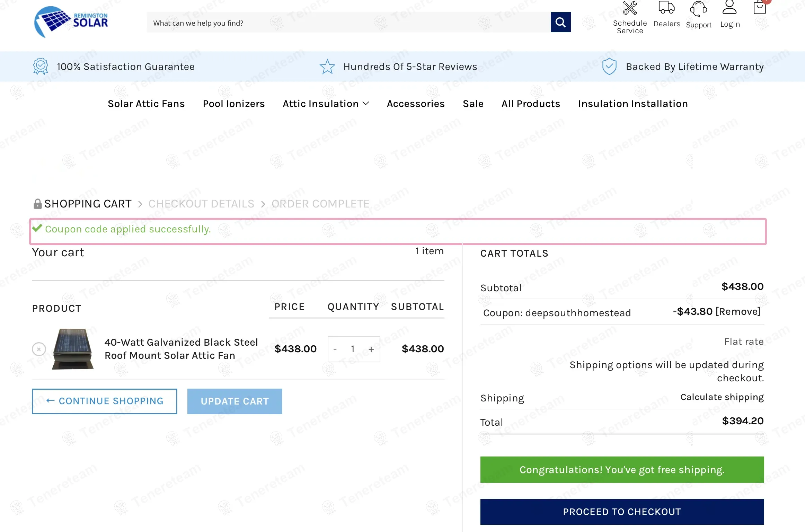Screen dimensions: 805x532
Task: Click the free shipping congratulations banner
Action: (x=622, y=470)
